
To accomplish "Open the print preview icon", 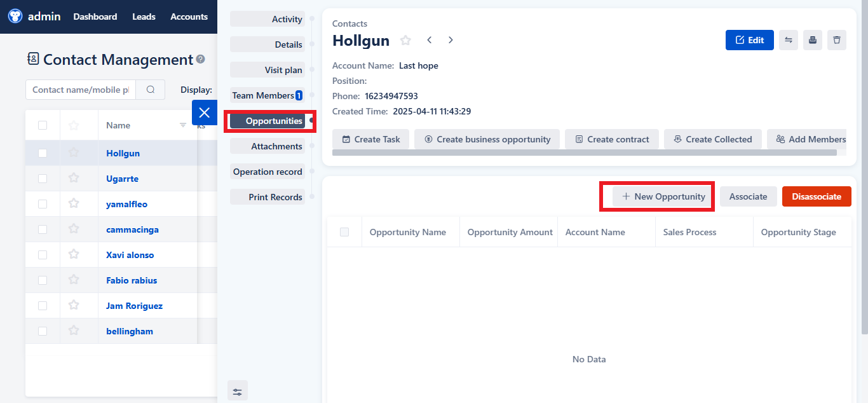I will (812, 39).
